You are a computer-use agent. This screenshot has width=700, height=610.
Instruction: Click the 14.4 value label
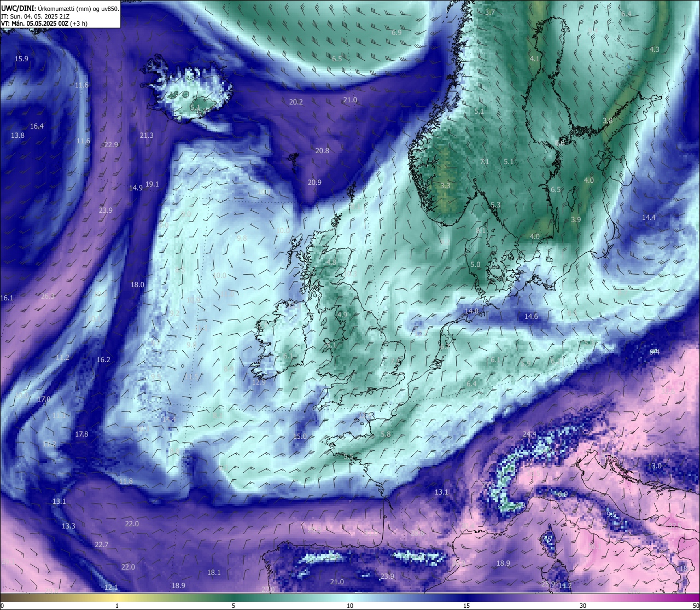click(x=649, y=217)
